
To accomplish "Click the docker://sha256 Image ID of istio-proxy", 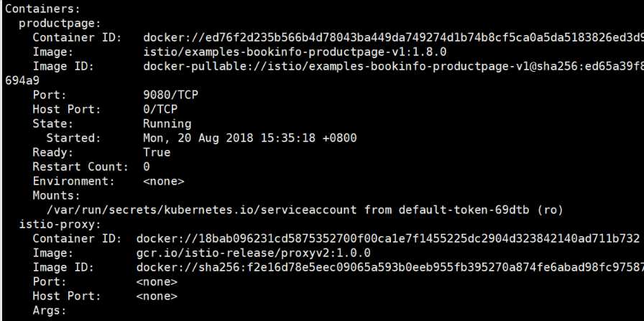I will click(x=390, y=268).
